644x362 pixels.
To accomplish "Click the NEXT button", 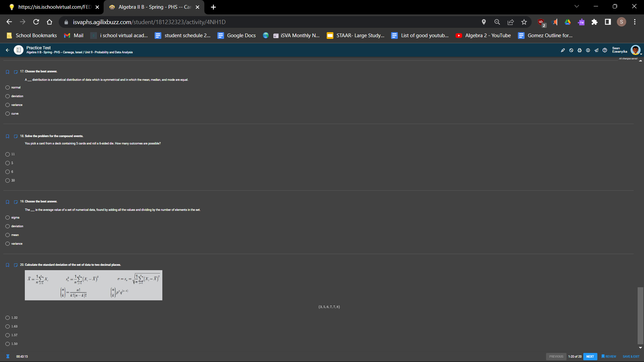I will [590, 357].
